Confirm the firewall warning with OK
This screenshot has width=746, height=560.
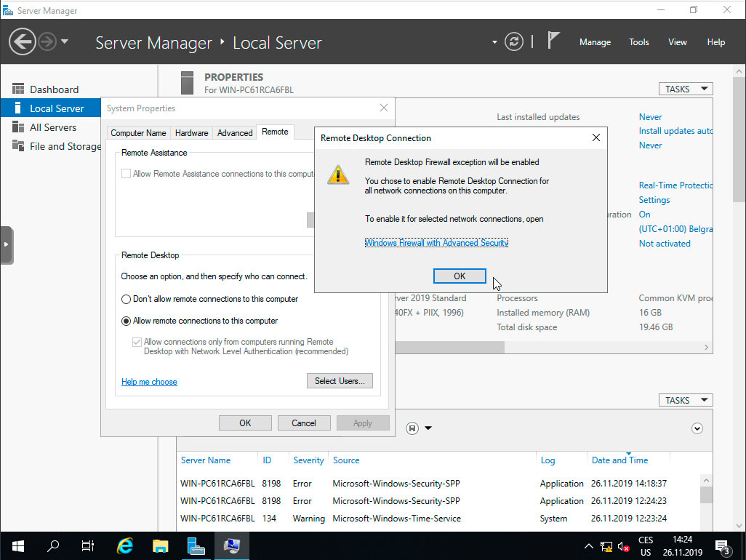tap(459, 276)
